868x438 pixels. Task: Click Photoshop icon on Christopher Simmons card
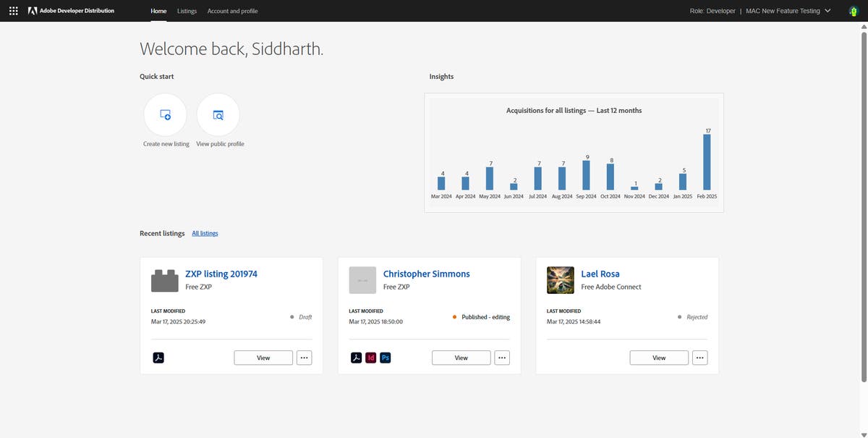pos(386,358)
